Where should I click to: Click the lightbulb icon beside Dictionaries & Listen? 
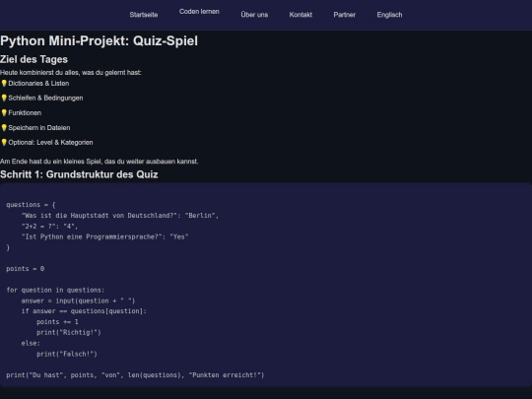point(4,83)
